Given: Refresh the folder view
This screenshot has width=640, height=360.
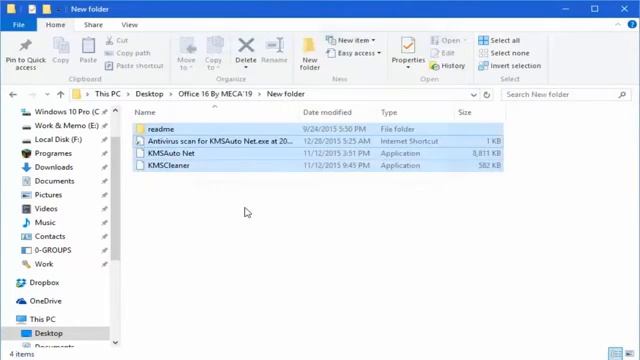Looking at the screenshot, I should click(487, 95).
